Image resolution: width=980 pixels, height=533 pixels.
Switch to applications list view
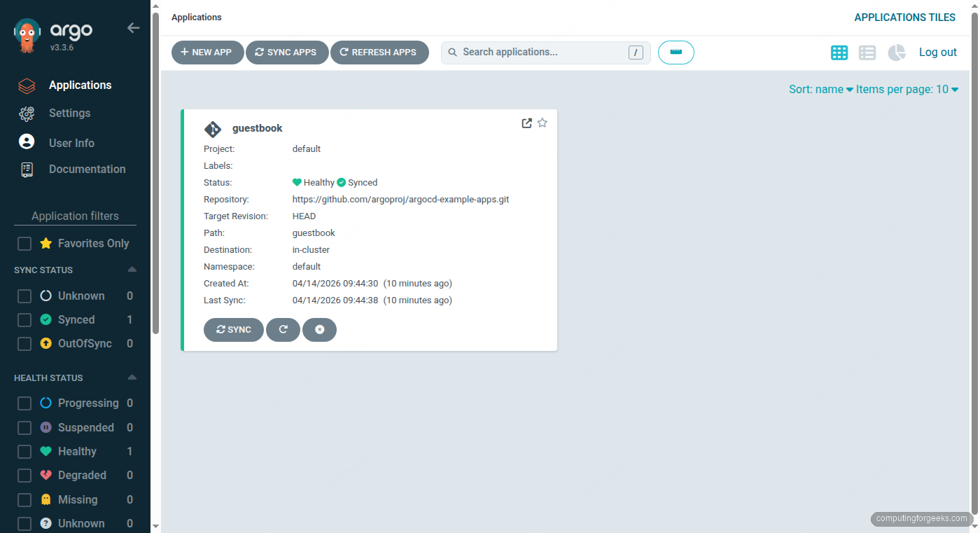[867, 53]
